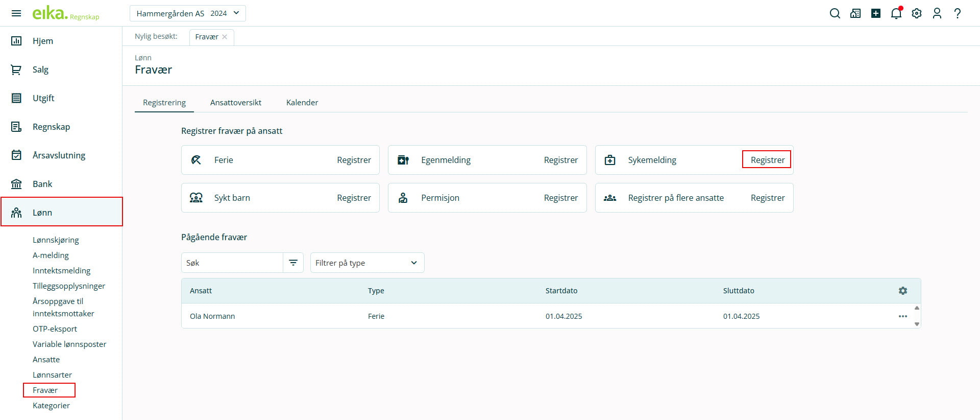Viewport: 980px width, 420px height.
Task: Open the filter options icon beside search
Action: pyautogui.click(x=293, y=263)
